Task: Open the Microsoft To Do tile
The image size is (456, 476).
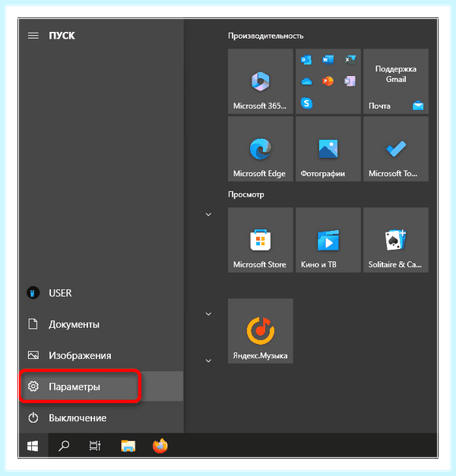Action: point(396,149)
